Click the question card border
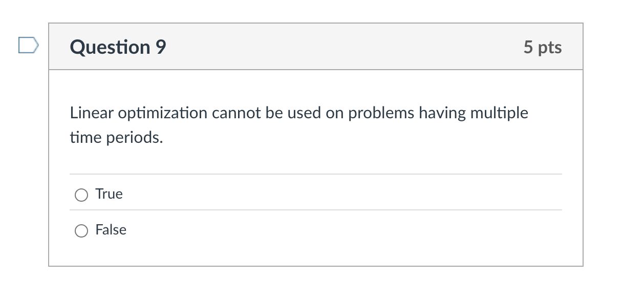 pos(49,154)
